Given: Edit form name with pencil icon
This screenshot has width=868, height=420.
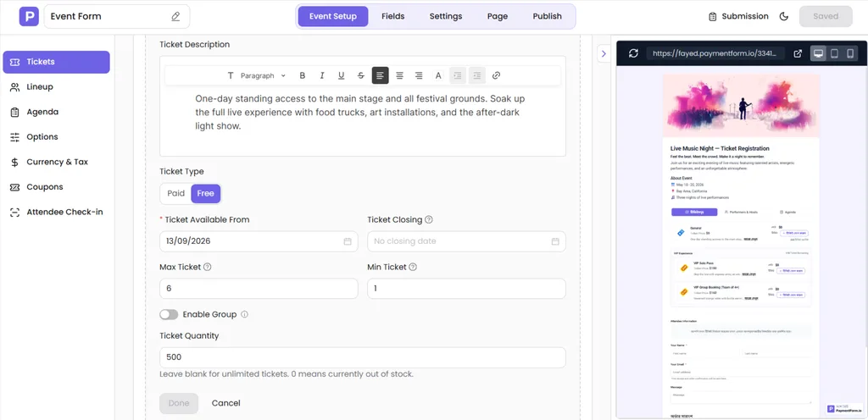Looking at the screenshot, I should [176, 17].
